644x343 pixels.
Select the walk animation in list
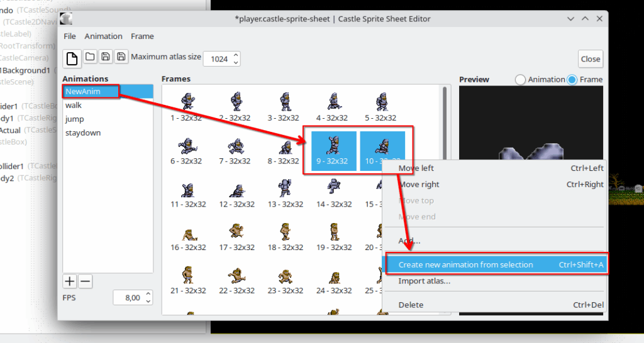pos(74,106)
